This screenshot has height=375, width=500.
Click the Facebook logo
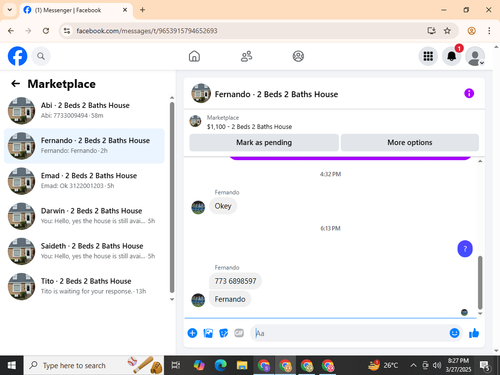[x=17, y=56]
